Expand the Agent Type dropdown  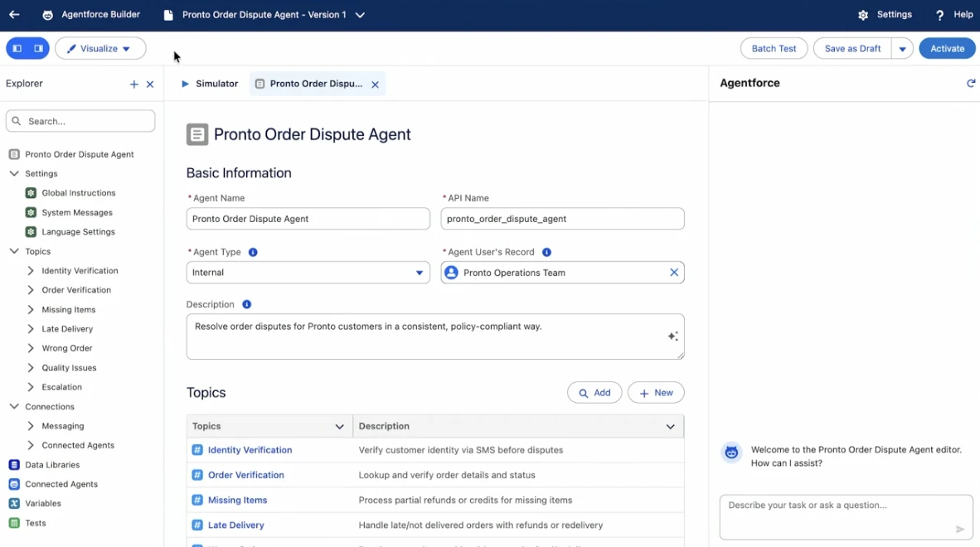tap(419, 273)
